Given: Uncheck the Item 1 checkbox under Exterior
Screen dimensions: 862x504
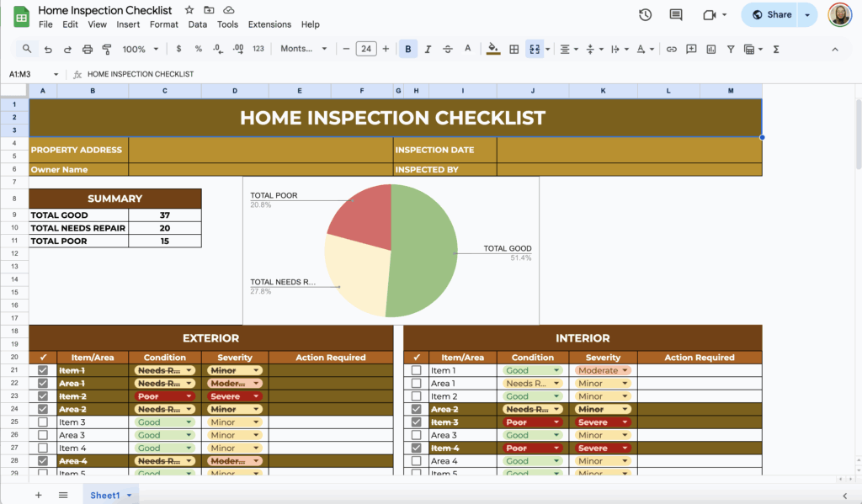Looking at the screenshot, I should pyautogui.click(x=42, y=370).
